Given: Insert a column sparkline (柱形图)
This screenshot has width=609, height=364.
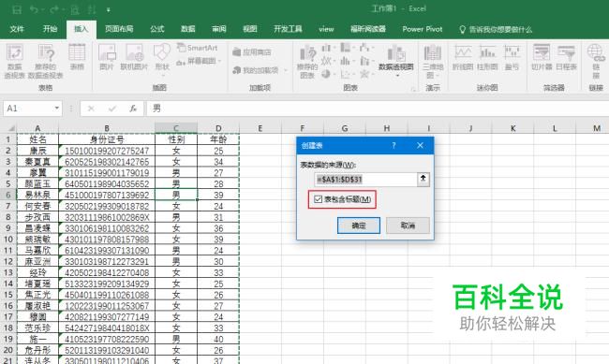Looking at the screenshot, I should tap(487, 57).
